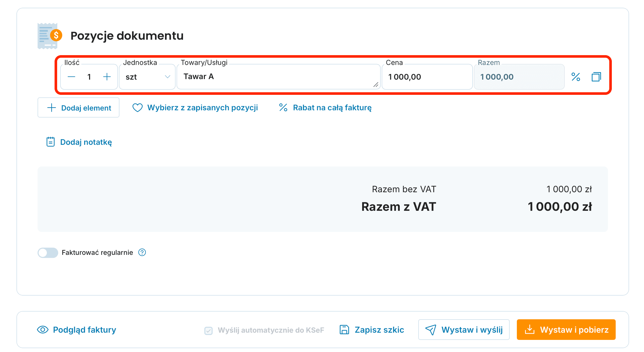The width and height of the screenshot is (644, 352).
Task: Click the quantity value 1 in Ilość
Action: click(x=89, y=77)
